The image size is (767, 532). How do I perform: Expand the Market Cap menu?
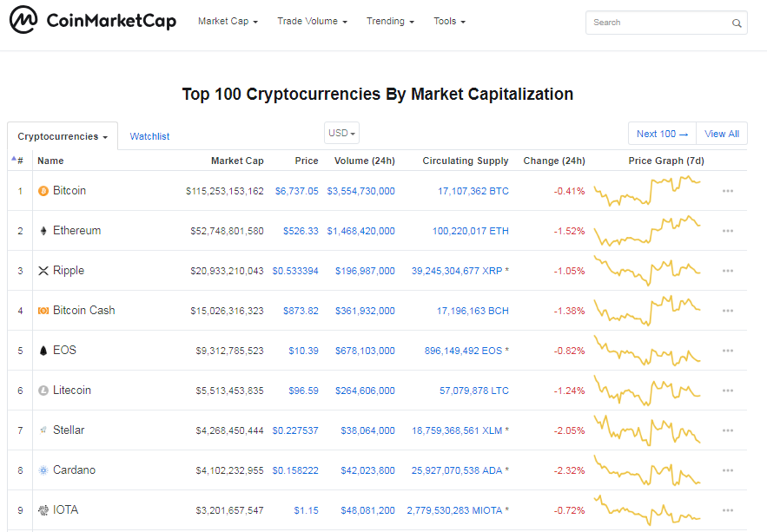click(x=228, y=21)
